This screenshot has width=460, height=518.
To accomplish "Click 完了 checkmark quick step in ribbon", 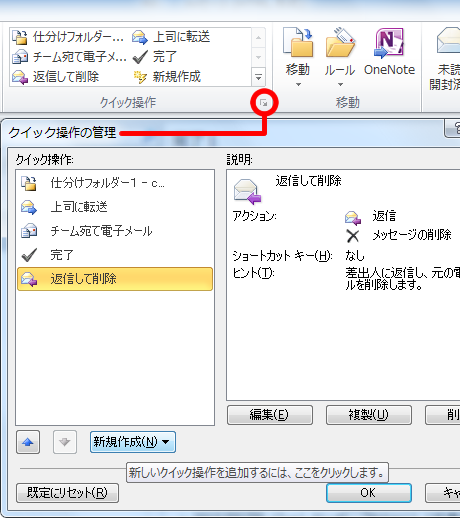I will 155,57.
